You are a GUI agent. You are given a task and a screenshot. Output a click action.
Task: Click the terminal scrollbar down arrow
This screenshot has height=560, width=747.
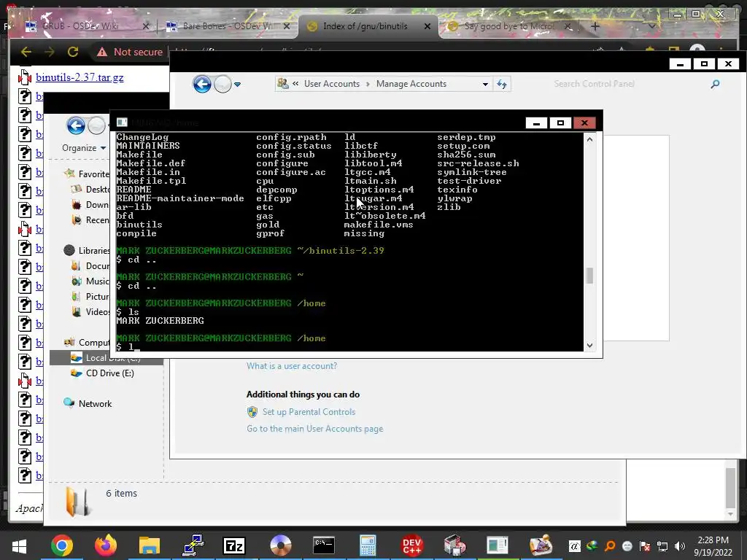589,345
